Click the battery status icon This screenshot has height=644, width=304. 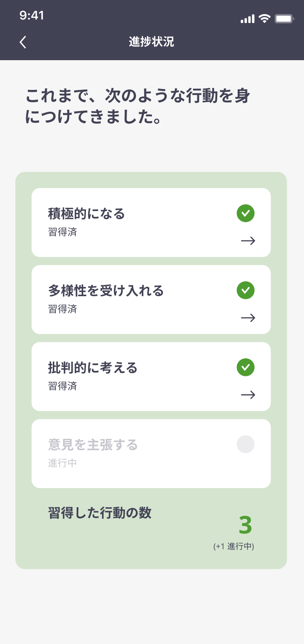(284, 18)
